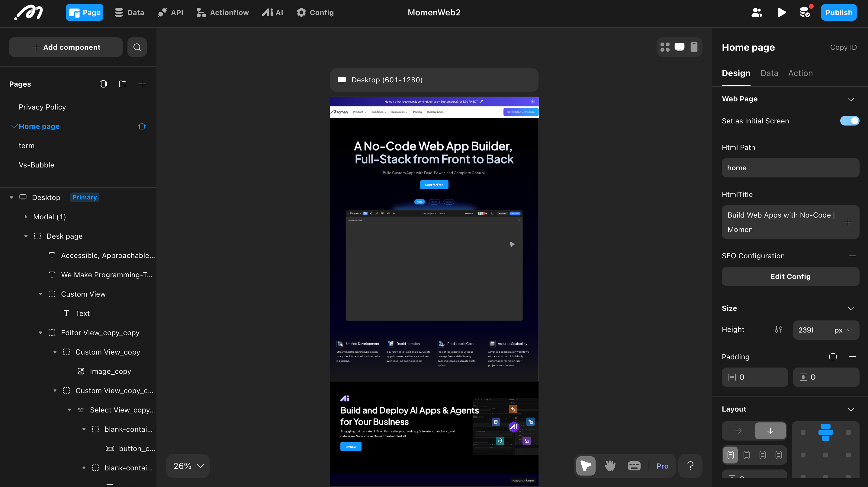
Task: Open the help question mark
Action: click(690, 466)
